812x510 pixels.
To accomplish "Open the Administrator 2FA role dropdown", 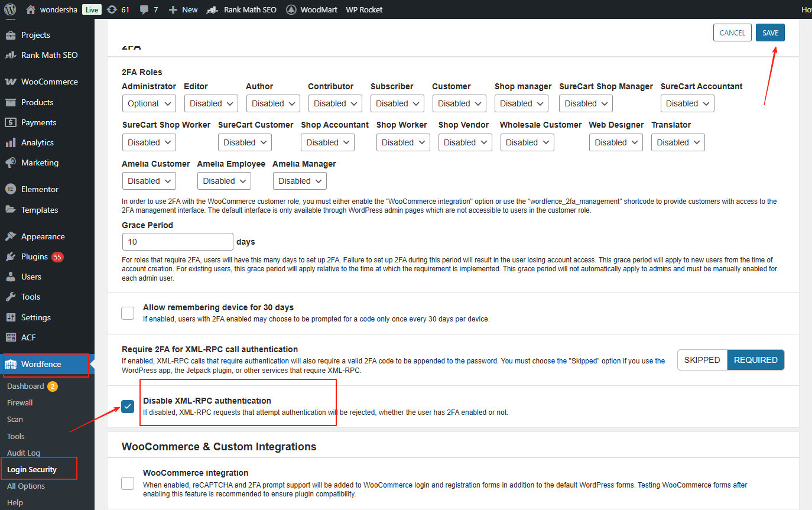I will 149,103.
